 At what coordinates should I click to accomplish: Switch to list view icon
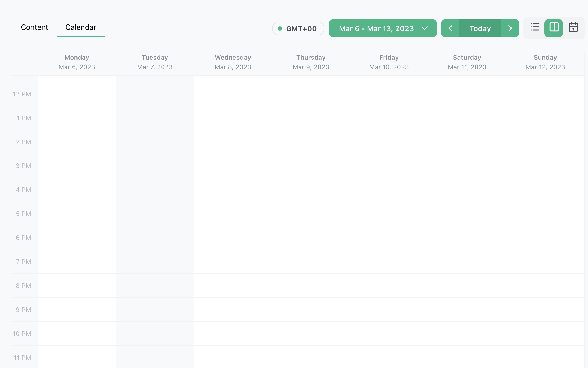coord(535,27)
